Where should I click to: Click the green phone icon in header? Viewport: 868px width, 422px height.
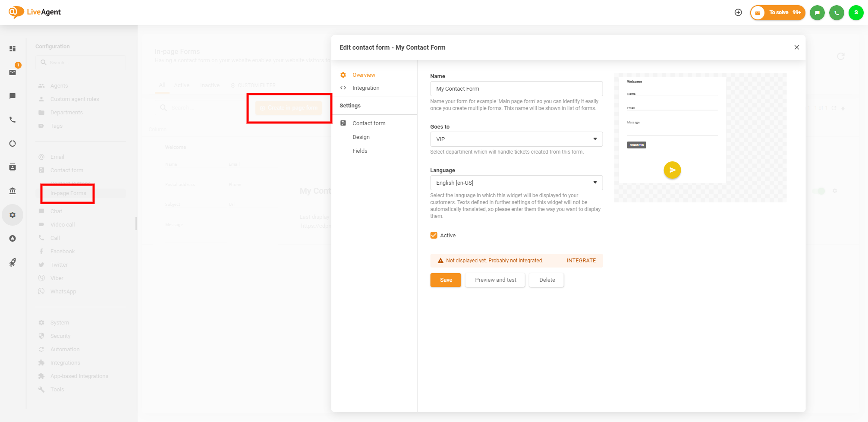(836, 13)
